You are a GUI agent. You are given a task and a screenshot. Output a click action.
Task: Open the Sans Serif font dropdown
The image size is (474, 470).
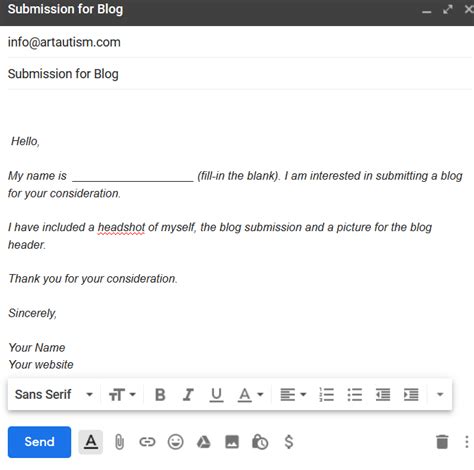(54, 395)
